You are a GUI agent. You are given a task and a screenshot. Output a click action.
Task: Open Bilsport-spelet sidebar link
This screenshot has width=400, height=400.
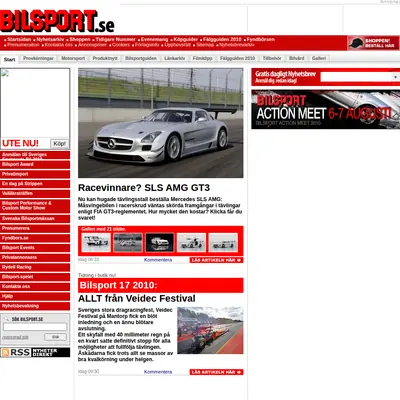35,277
